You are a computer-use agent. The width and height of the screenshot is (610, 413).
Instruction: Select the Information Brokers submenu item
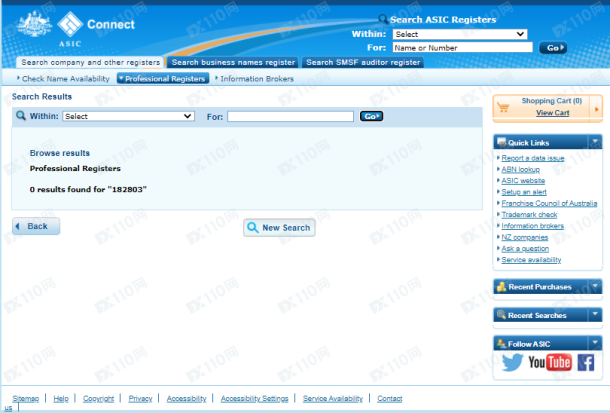(257, 78)
